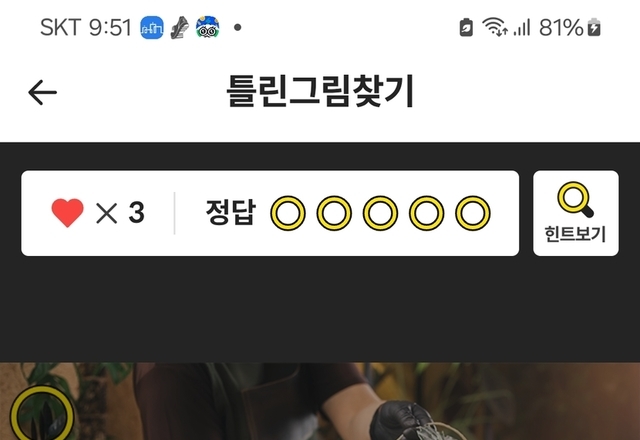The width and height of the screenshot is (640, 440).
Task: Select the third yellow answer circle
Action: [380, 213]
